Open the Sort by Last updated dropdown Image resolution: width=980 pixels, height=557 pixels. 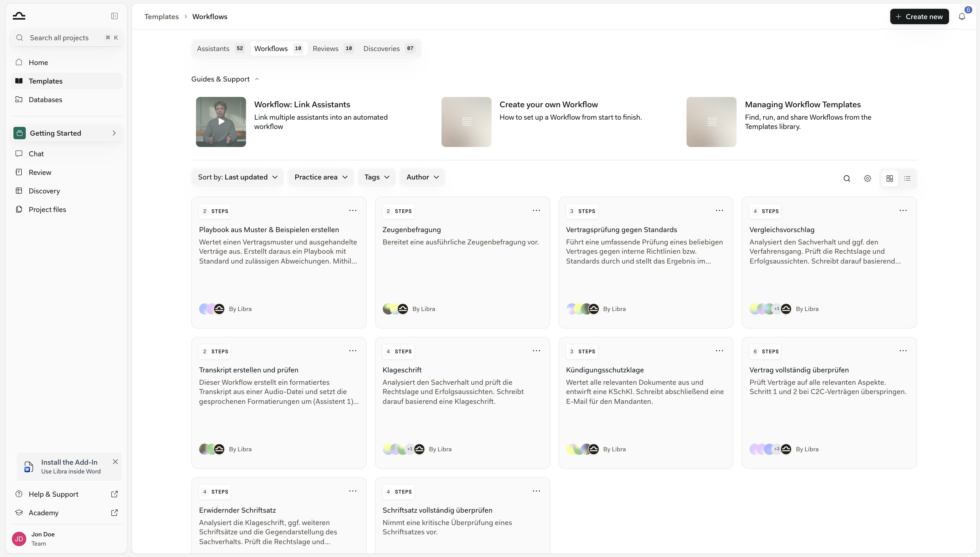pos(238,177)
